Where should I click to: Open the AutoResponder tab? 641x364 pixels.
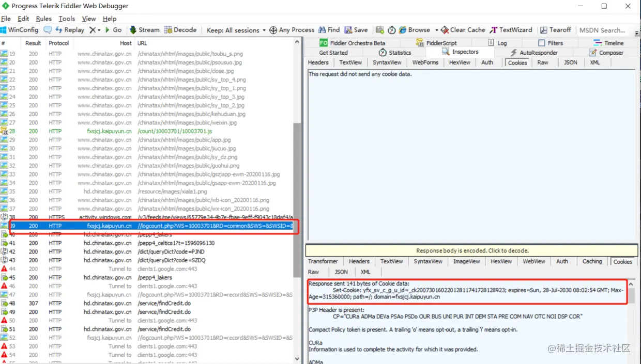(x=534, y=53)
